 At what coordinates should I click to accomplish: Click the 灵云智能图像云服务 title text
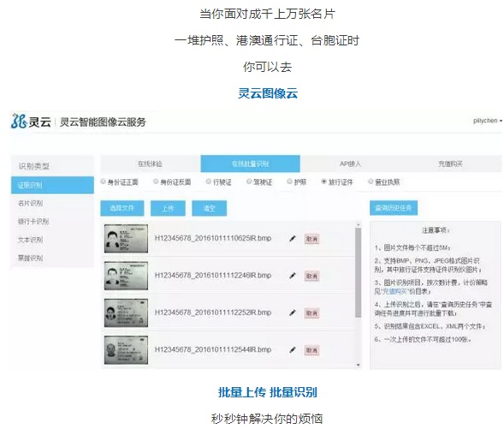[103, 122]
